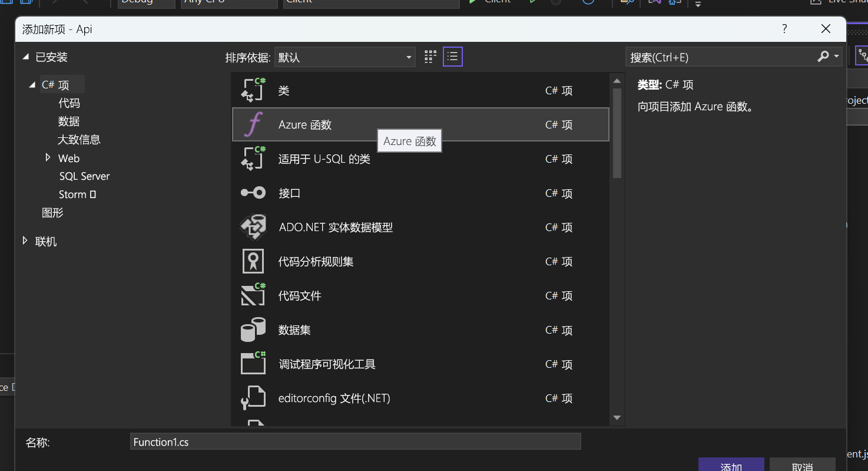Click template list scroll down arrow
The width and height of the screenshot is (868, 471).
pos(617,417)
